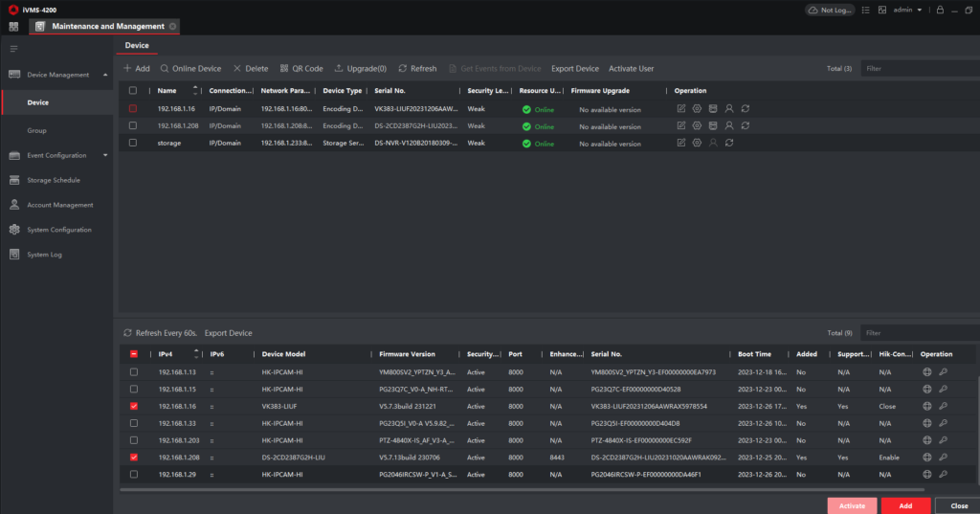Image resolution: width=980 pixels, height=514 pixels.
Task: Collapse the Device Management section
Action: [105, 75]
